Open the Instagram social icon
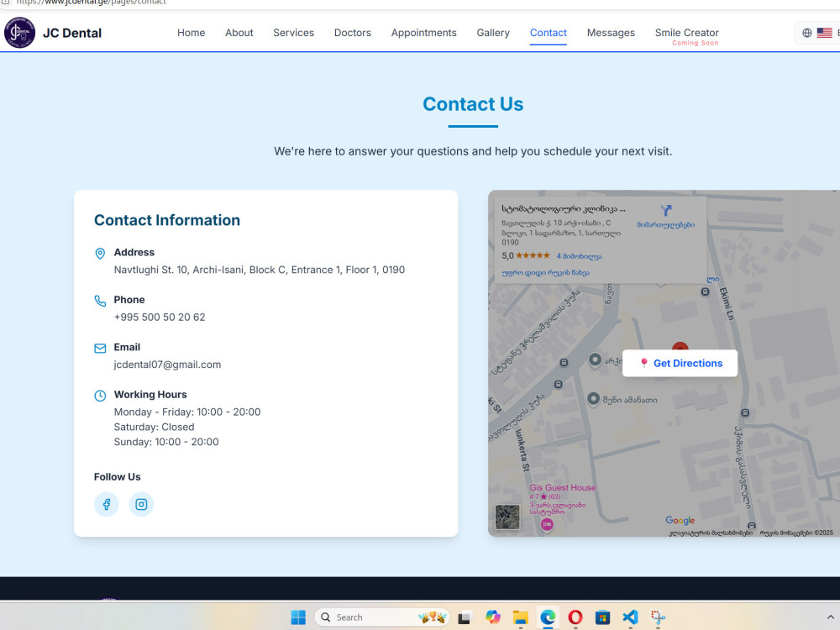The image size is (840, 630). pyautogui.click(x=141, y=504)
